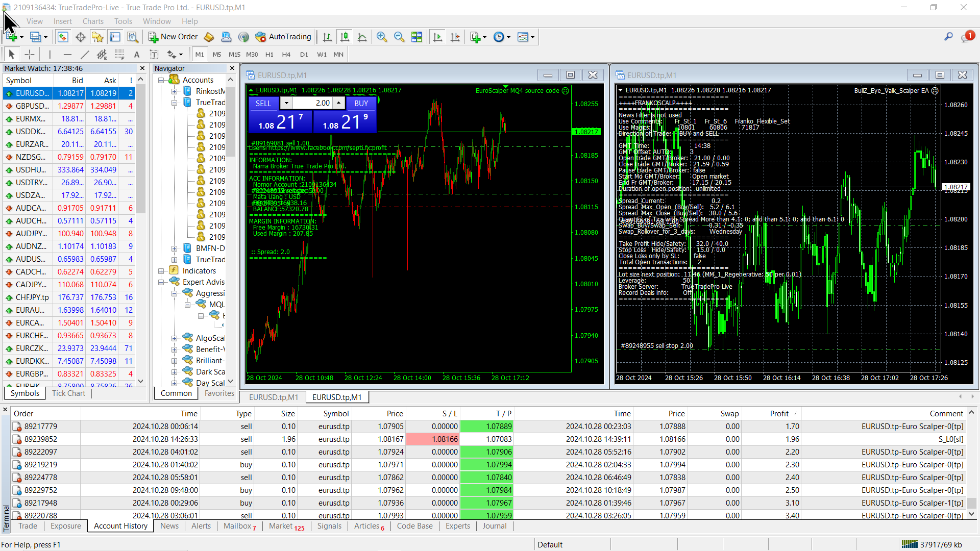This screenshot has width=980, height=551.
Task: Switch to the Tick Chart tab
Action: 68,393
